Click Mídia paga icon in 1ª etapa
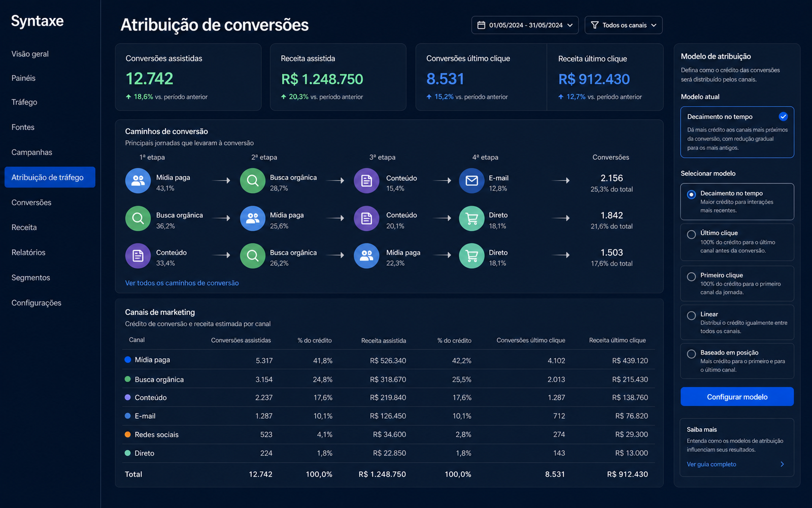812x508 pixels. tap(138, 181)
